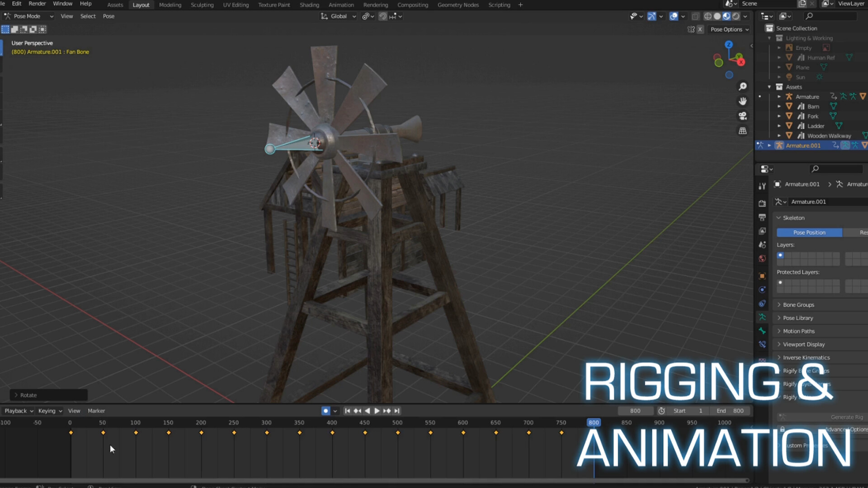Enable the first armature layer dot

pos(780,255)
